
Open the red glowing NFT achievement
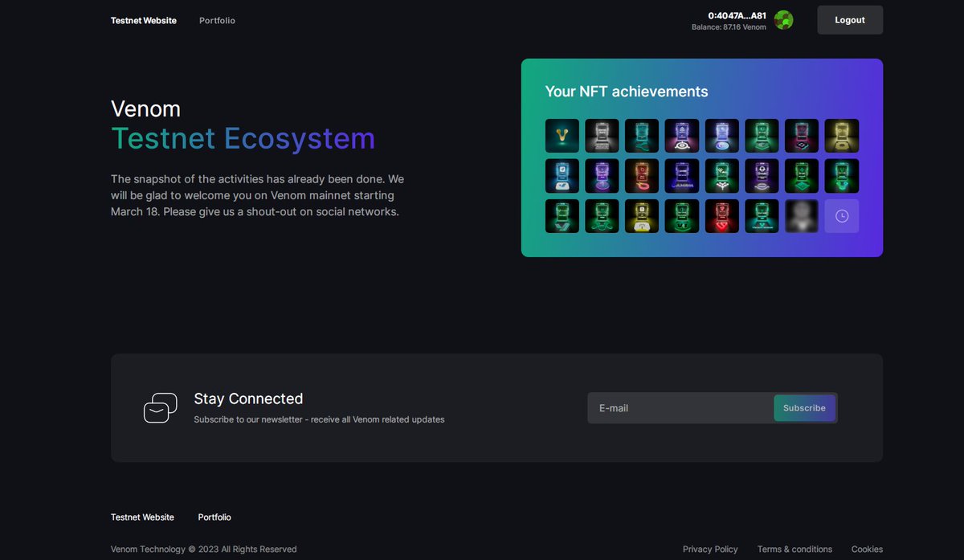pyautogui.click(x=721, y=216)
